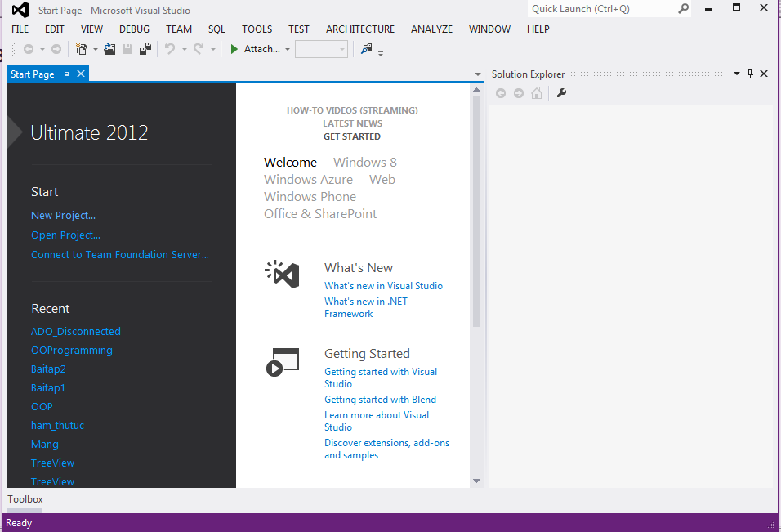
Task: Select the Start Page document tab
Action: click(x=33, y=74)
